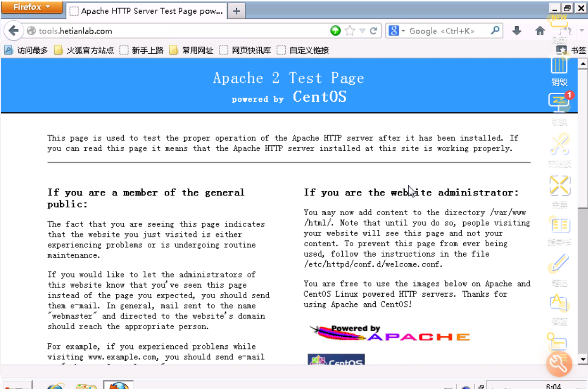The image size is (588, 389).
Task: Click the site identity globe icon
Action: tap(32, 31)
